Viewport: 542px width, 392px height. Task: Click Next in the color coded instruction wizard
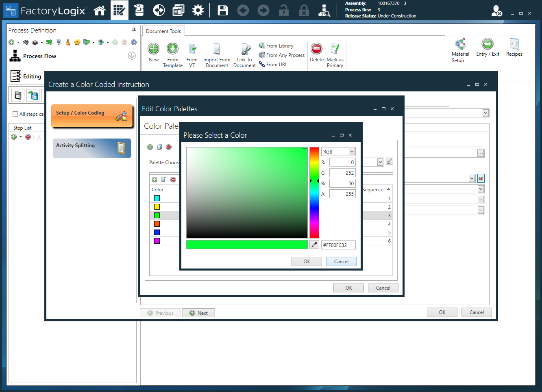(198, 313)
